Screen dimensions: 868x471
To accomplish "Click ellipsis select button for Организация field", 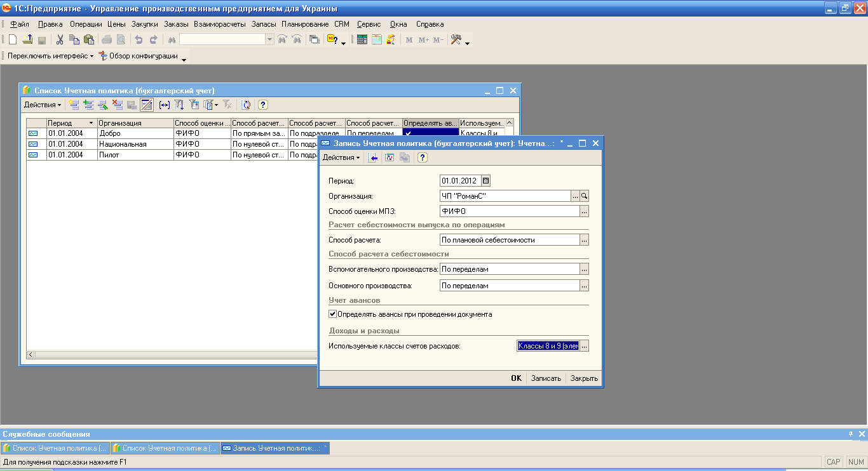I will tap(575, 196).
